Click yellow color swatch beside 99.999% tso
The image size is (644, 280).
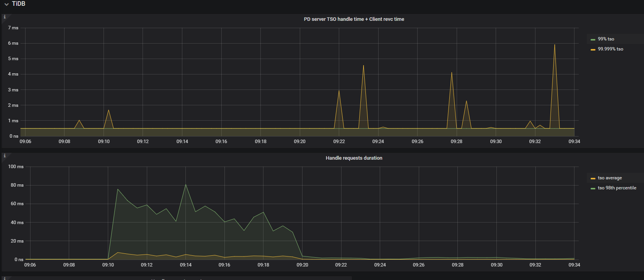(593, 49)
